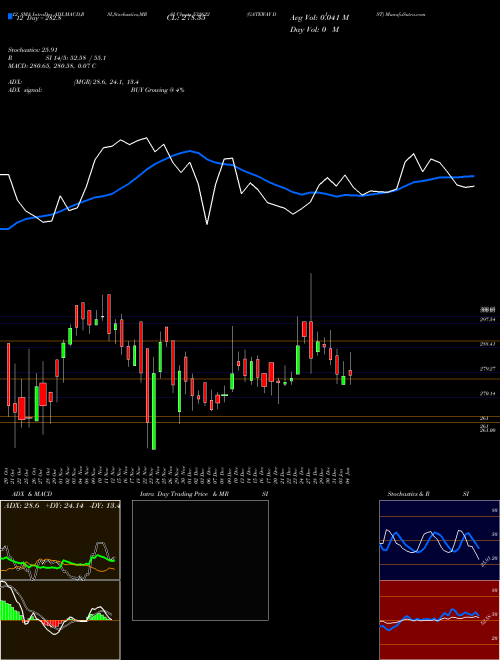This screenshot has height=660, width=500.
Task: Click the 279.27 price axis label
Action: click(487, 369)
